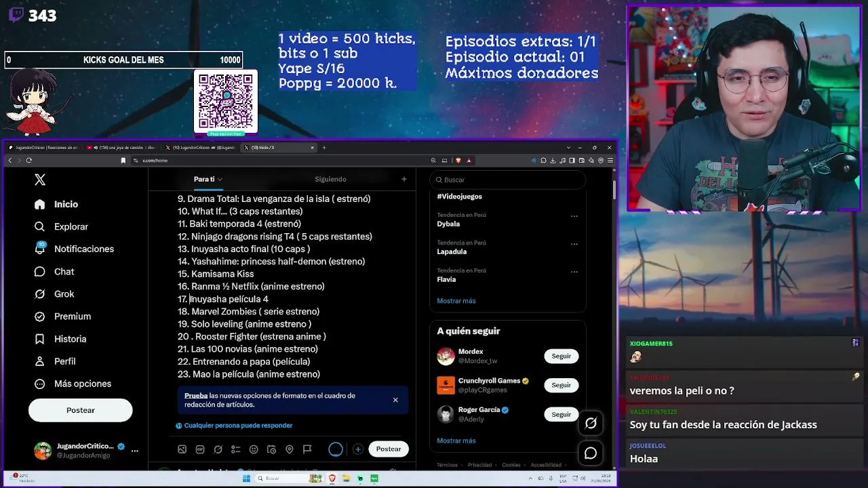This screenshot has height=488, width=868.
Task: Open the Perfil page
Action: [x=55, y=361]
